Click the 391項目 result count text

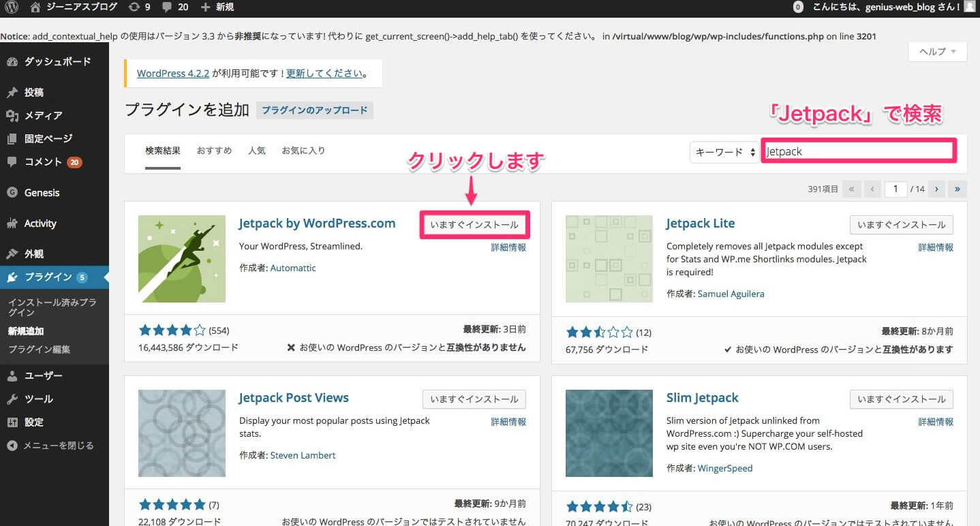(823, 189)
